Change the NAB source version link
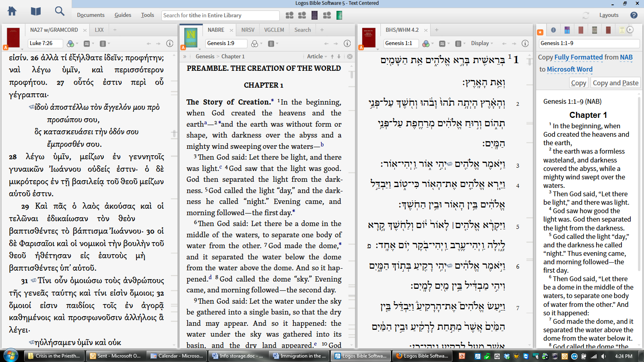The height and width of the screenshot is (362, 644). point(626,58)
